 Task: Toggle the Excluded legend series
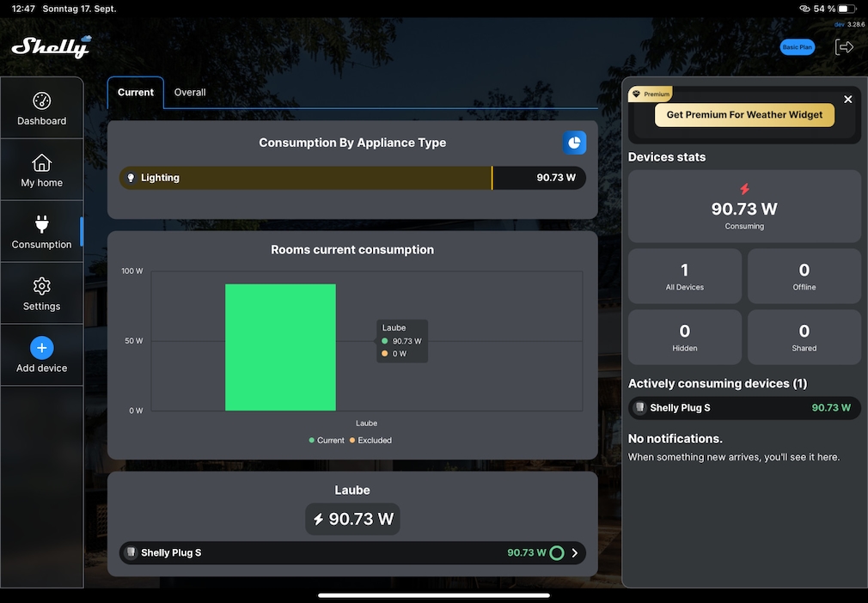click(370, 441)
